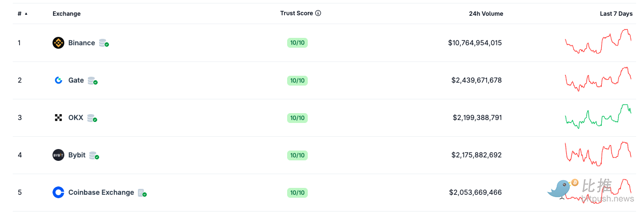Open the Bybit exchange name link
Viewport: 644px width, 212px height.
[77, 155]
